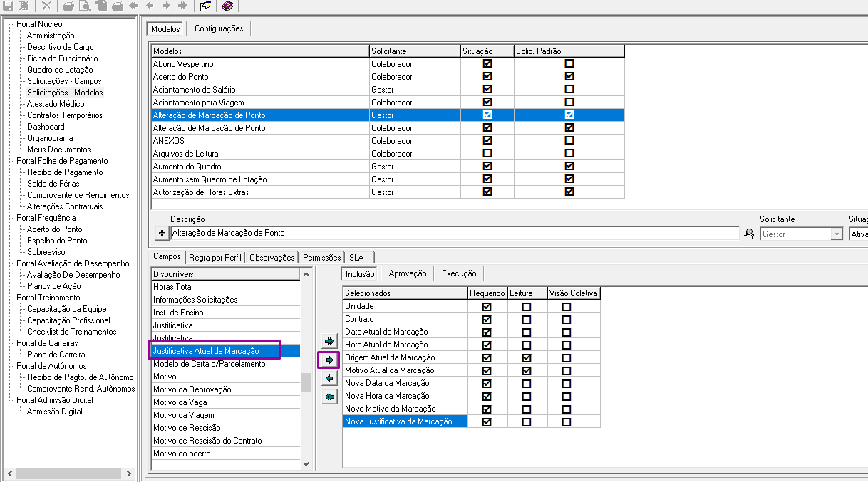Open the Solicitante dropdown showing Gestor
Screen dimensions: 868x482
[837, 234]
